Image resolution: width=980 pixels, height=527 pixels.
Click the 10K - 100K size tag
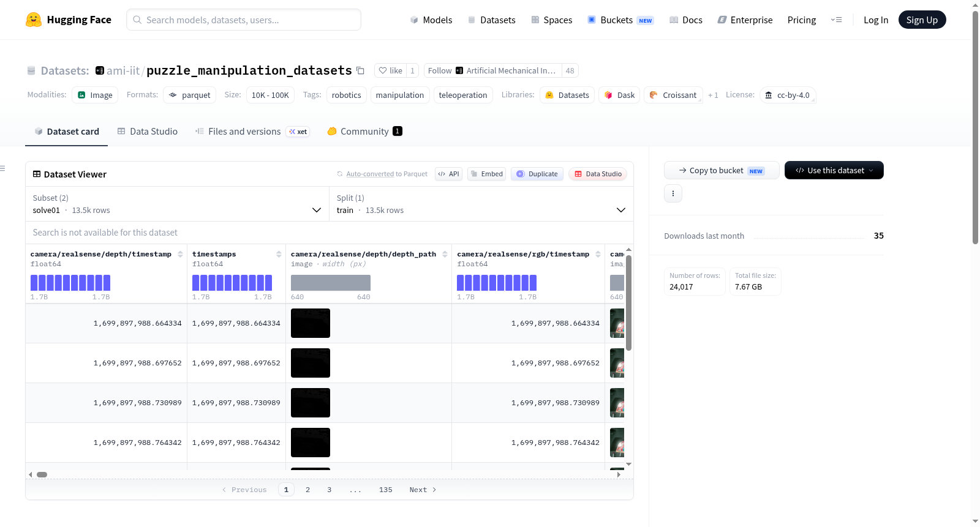(270, 95)
